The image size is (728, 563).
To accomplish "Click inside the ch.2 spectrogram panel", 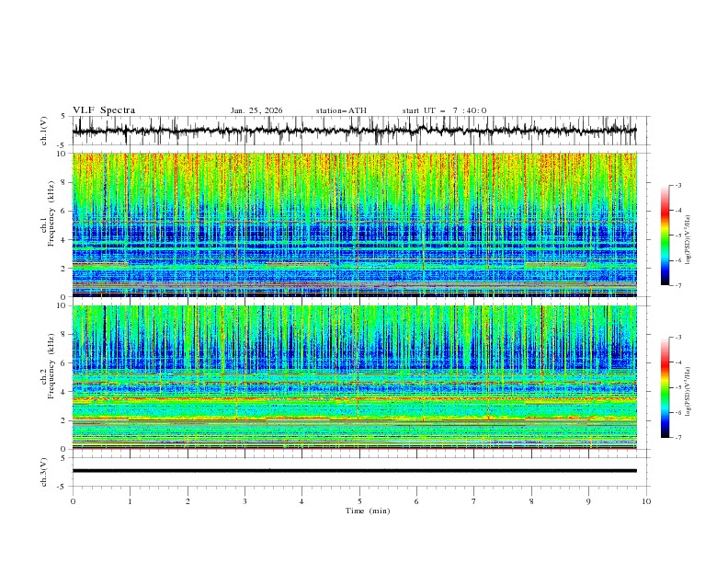I will coord(354,377).
